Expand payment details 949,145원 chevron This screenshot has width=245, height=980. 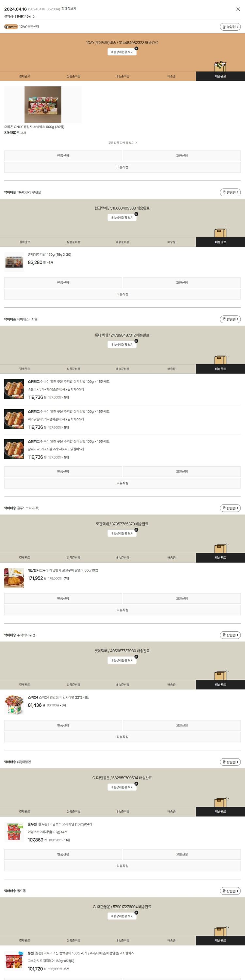pos(34,16)
